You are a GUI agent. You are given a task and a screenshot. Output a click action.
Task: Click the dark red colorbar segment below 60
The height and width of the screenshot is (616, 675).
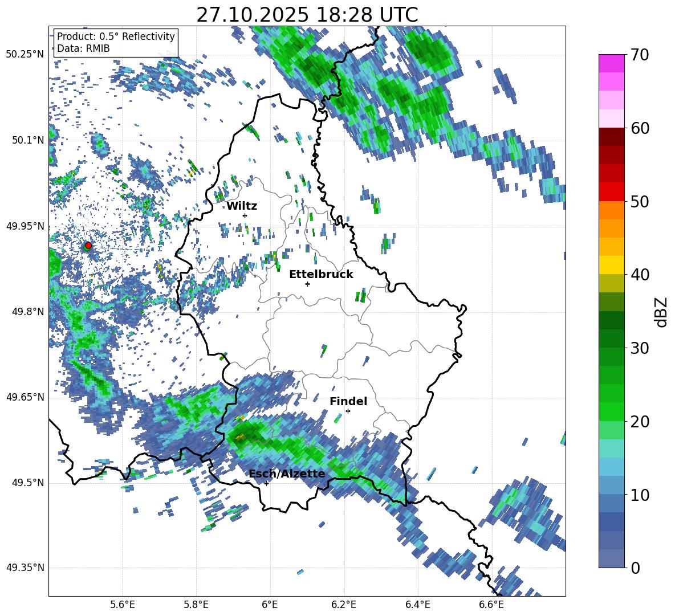pyautogui.click(x=611, y=137)
